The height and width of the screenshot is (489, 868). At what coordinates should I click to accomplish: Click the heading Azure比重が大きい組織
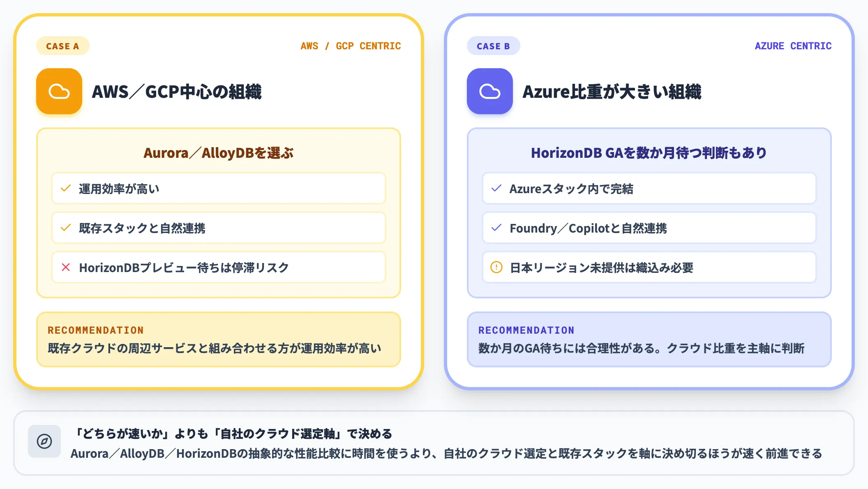(x=612, y=92)
